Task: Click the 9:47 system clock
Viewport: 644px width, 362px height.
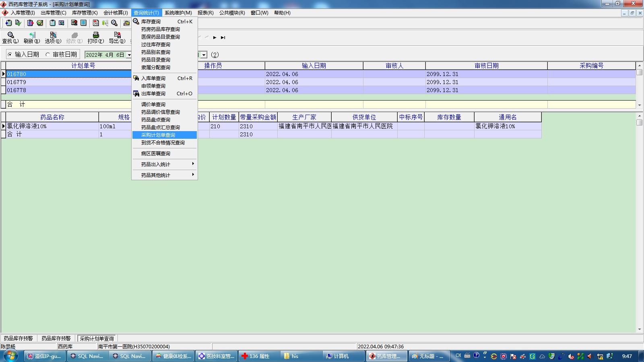Action: tap(627, 356)
